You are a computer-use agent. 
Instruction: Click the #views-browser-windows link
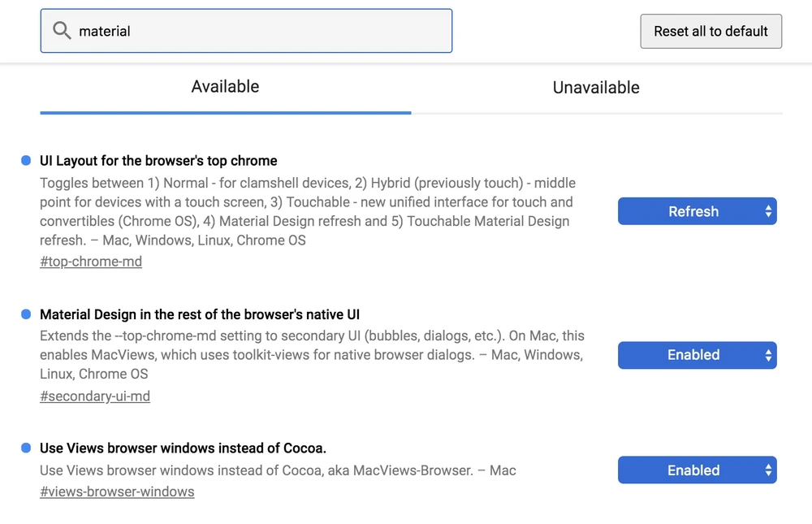click(x=117, y=492)
